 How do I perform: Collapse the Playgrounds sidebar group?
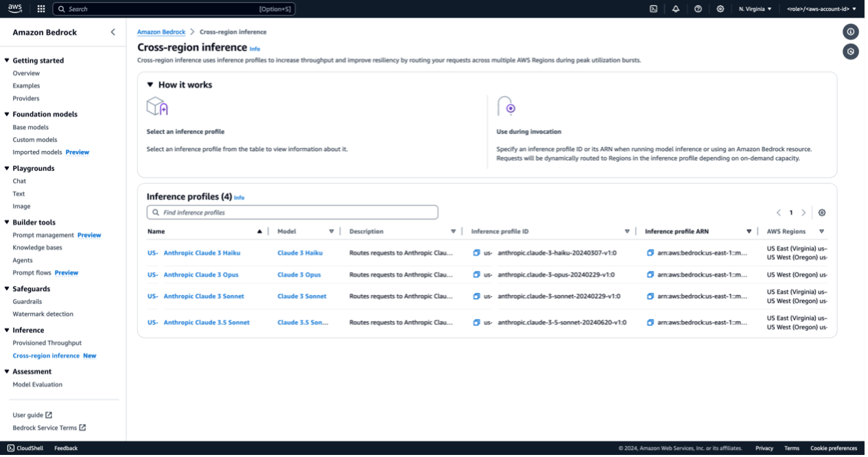(x=6, y=168)
